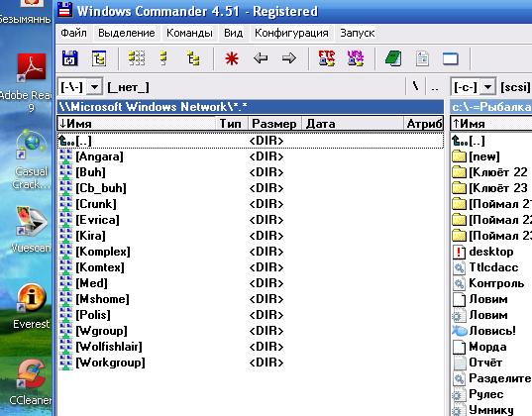Screen dimensions: 532x416
Task: Select the [Cb_buh] network group
Action: [251, 188]
